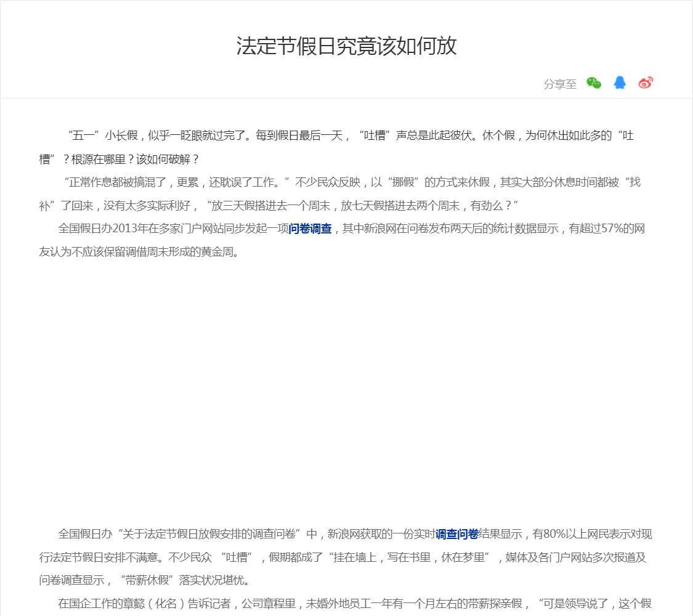693x616 pixels.
Task: Open the 问卷调查 hyperlink
Action: coord(310,229)
